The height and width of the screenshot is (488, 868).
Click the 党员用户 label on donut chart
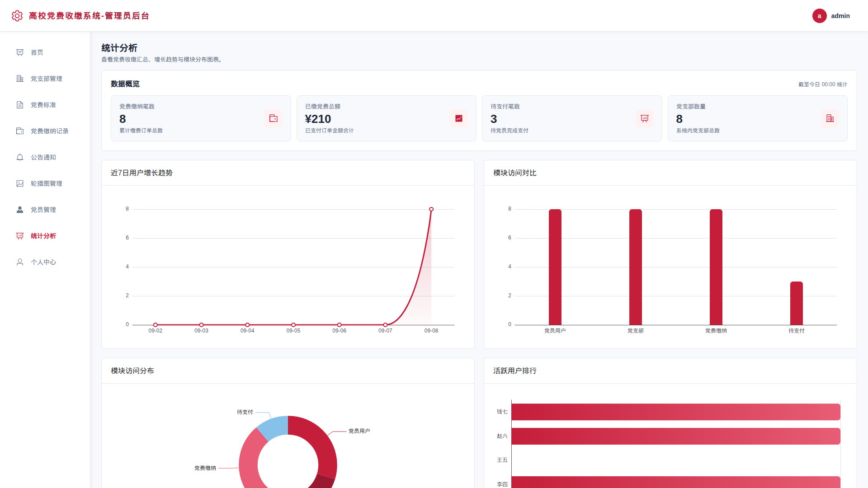click(x=359, y=431)
